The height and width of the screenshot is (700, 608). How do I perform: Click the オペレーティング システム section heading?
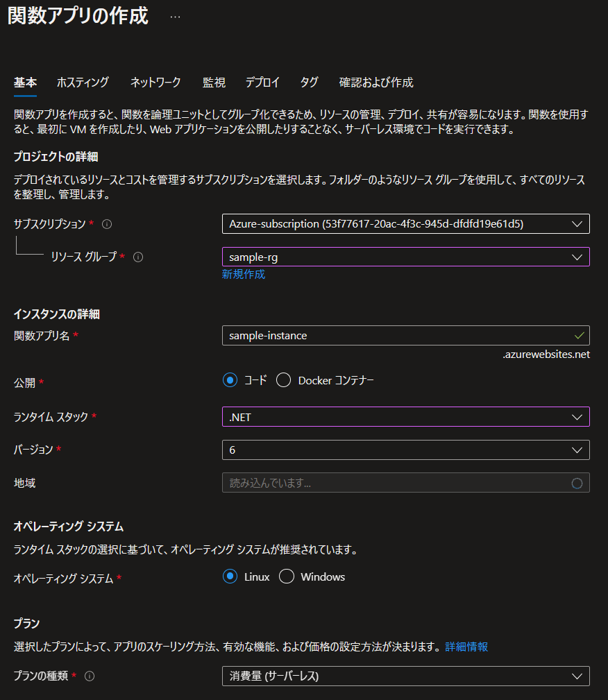pos(68,527)
